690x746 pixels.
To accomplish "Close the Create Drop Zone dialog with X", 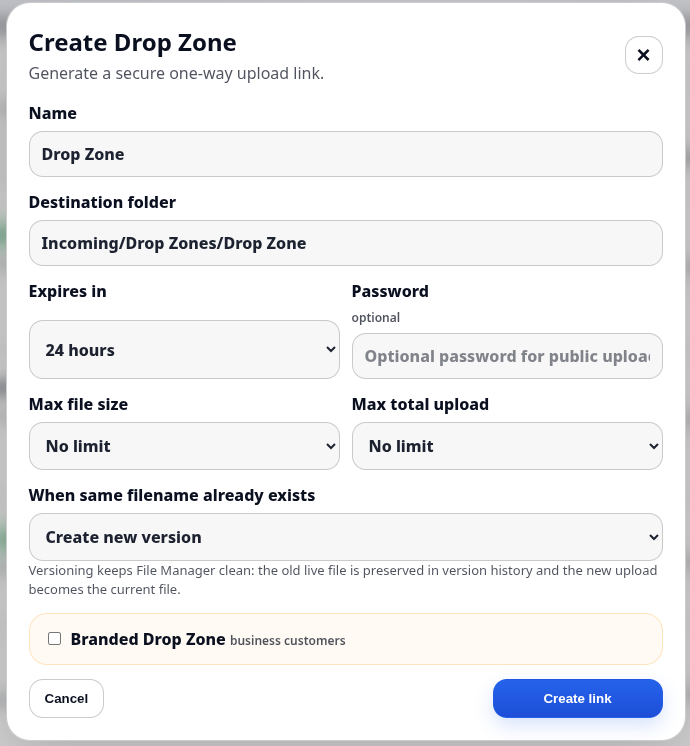I will (643, 55).
